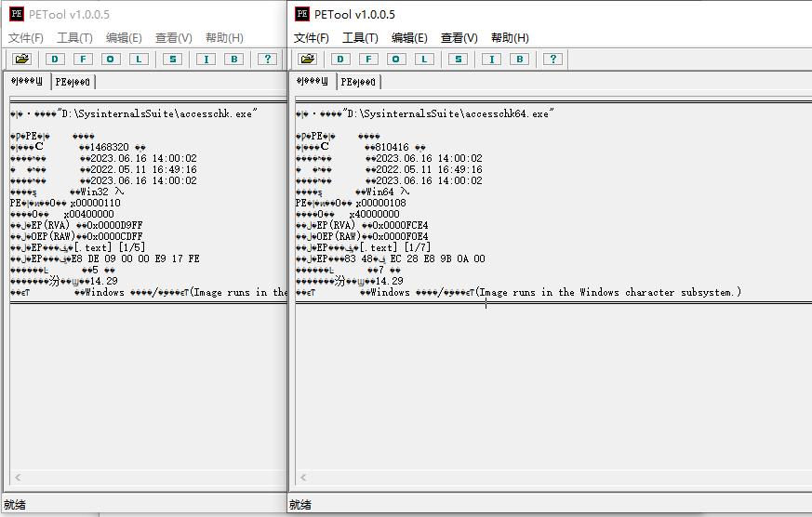Screen dimensions: 812x517
Task: Click 2022.05.11 16:49:16 timestamp in left window
Action: [x=143, y=170]
